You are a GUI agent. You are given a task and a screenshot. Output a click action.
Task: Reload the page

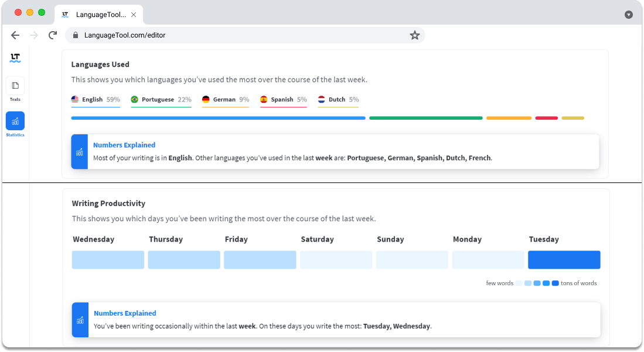pos(53,35)
